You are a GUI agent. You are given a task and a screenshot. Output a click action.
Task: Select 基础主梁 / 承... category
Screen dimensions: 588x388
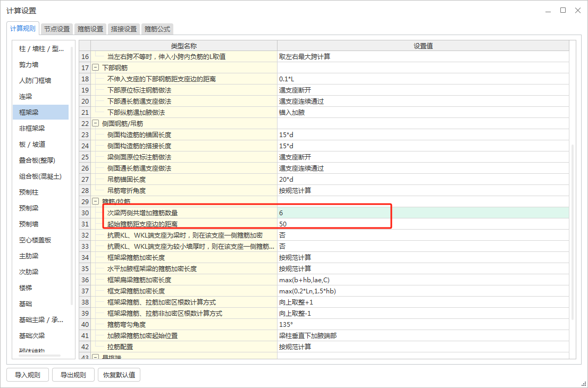point(40,320)
